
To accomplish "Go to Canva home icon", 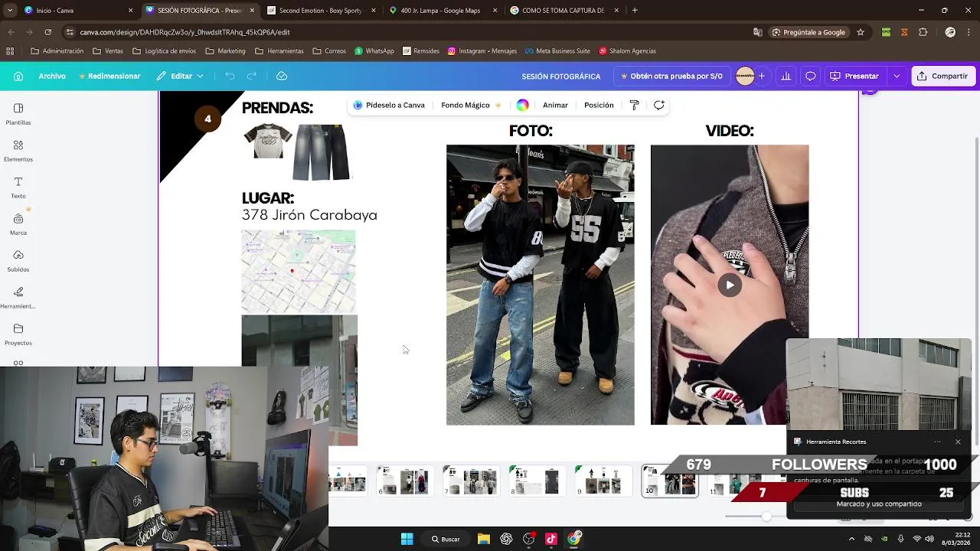I will [x=18, y=76].
